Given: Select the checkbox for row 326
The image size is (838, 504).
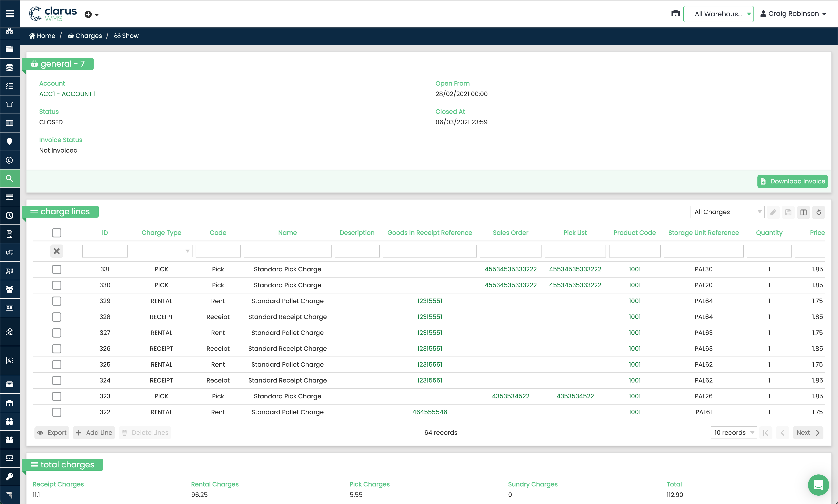Looking at the screenshot, I should coord(57,348).
